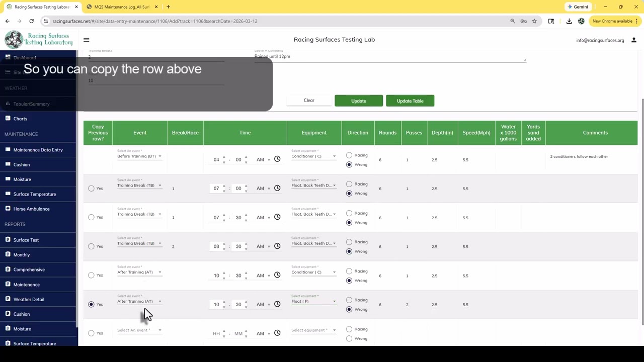Select Wrong direction on empty last row

click(x=349, y=338)
